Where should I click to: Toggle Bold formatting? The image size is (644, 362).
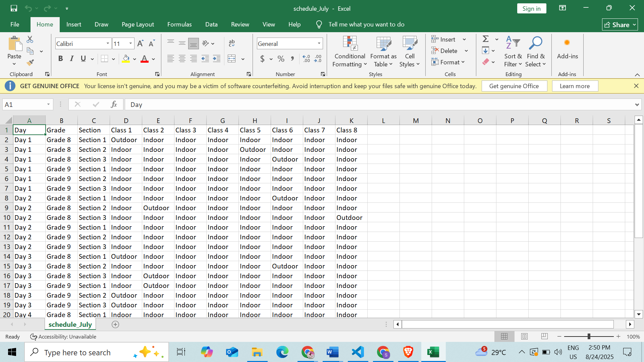click(x=60, y=59)
